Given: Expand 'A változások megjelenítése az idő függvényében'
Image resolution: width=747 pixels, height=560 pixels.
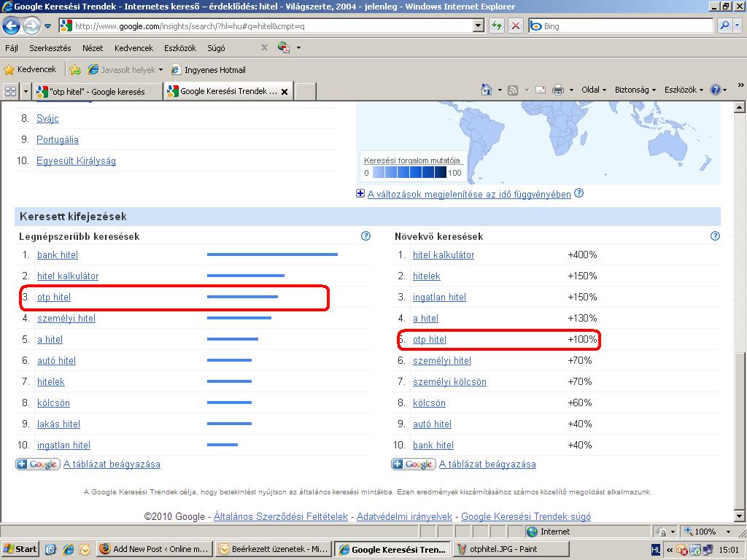Looking at the screenshot, I should pos(360,194).
